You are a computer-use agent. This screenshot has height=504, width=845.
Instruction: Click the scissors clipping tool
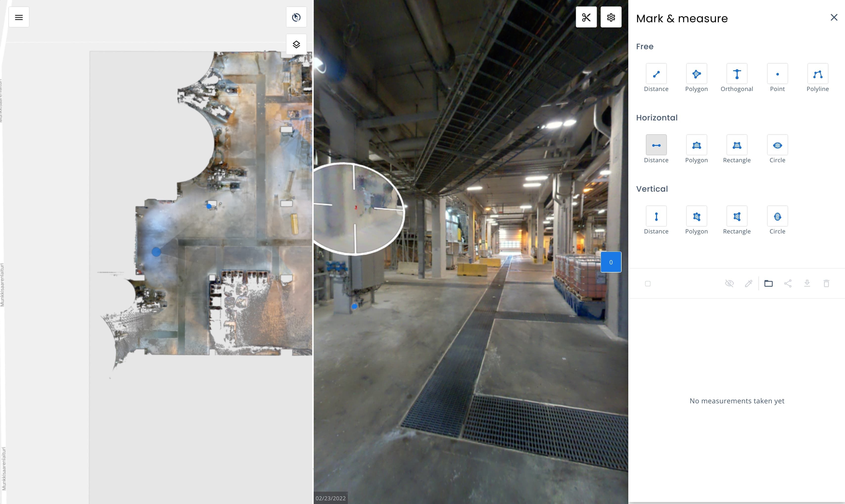tap(586, 17)
